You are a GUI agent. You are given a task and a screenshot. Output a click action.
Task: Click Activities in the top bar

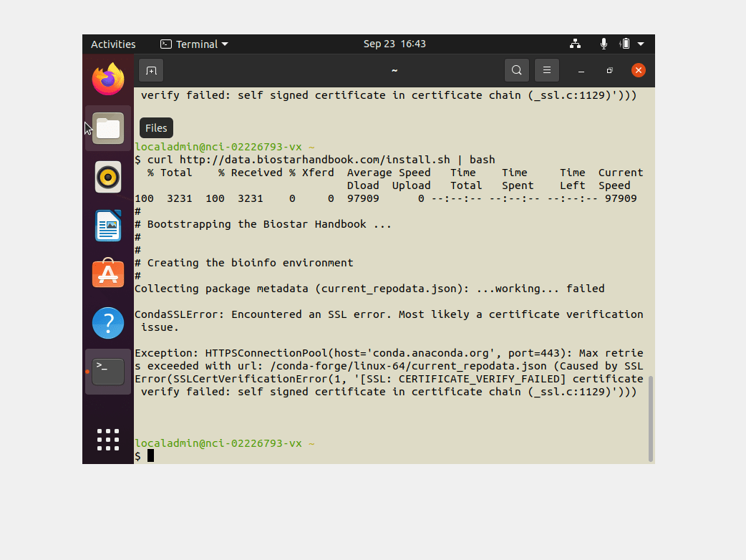coord(112,44)
